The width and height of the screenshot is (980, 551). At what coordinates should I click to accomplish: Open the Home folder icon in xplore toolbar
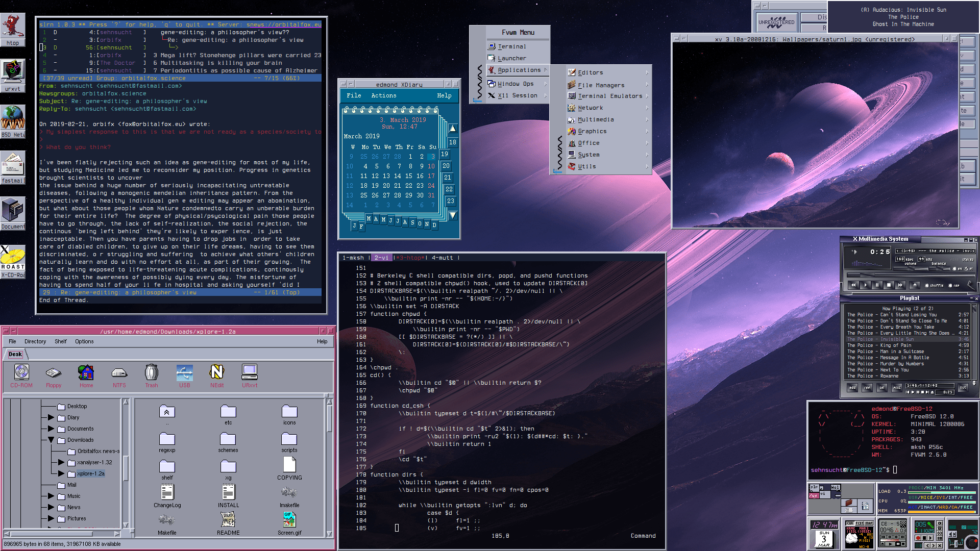pos(86,372)
